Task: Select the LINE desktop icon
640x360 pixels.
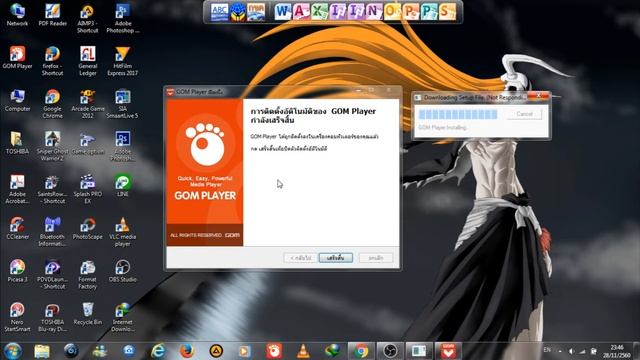Action: pyautogui.click(x=122, y=186)
